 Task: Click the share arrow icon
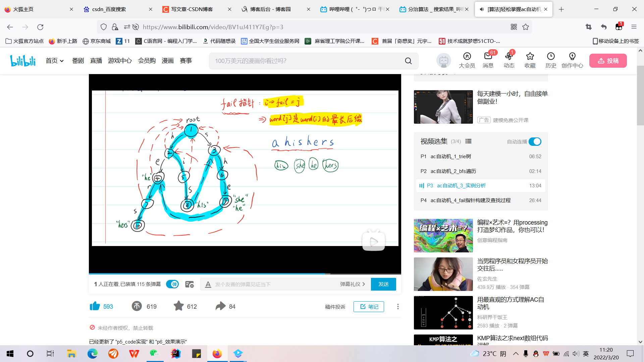click(x=220, y=306)
